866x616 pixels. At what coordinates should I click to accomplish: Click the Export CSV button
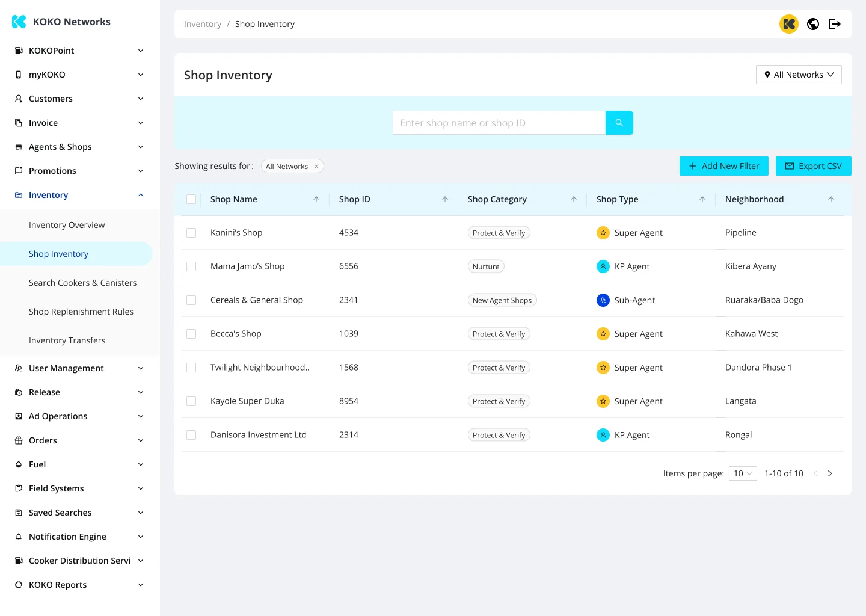814,166
